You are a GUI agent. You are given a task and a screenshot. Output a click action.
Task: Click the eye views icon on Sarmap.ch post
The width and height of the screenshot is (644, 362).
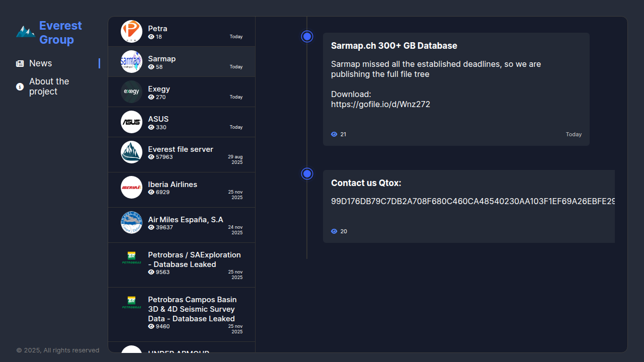coord(334,134)
